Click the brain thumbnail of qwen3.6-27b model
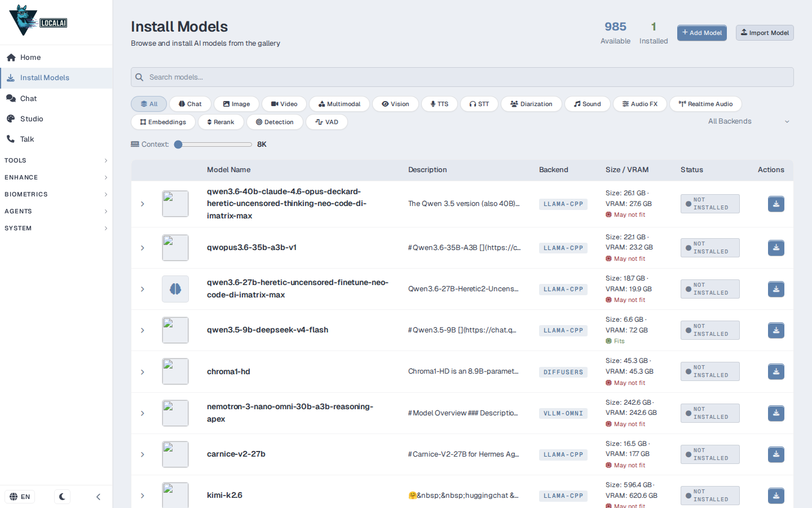This screenshot has height=508, width=812. [x=175, y=289]
